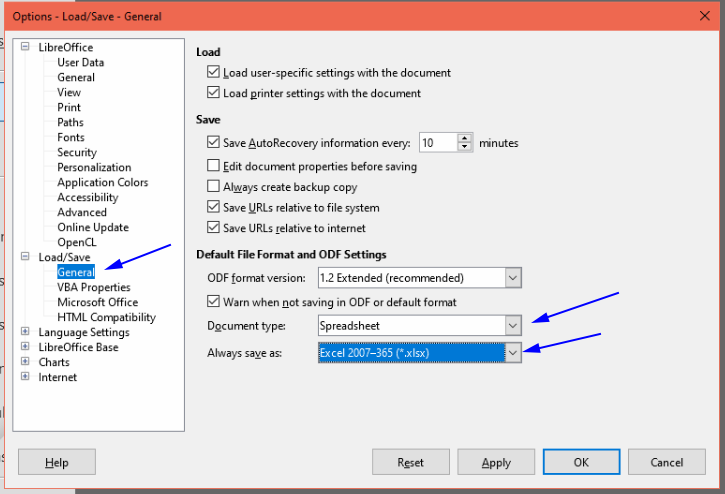This screenshot has width=725, height=494.
Task: Toggle Save URLs relative to file system
Action: pyautogui.click(x=213, y=206)
